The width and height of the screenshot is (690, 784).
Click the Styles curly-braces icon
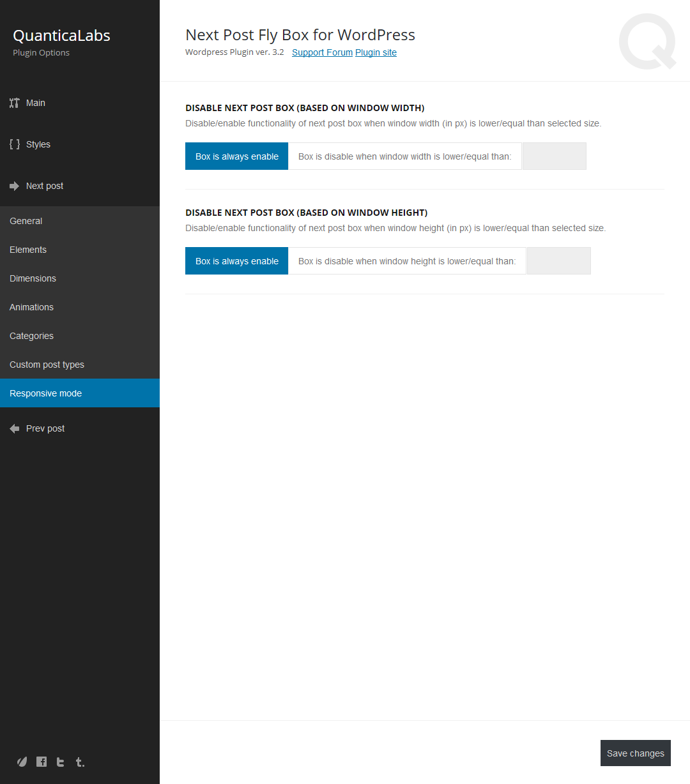coord(15,144)
